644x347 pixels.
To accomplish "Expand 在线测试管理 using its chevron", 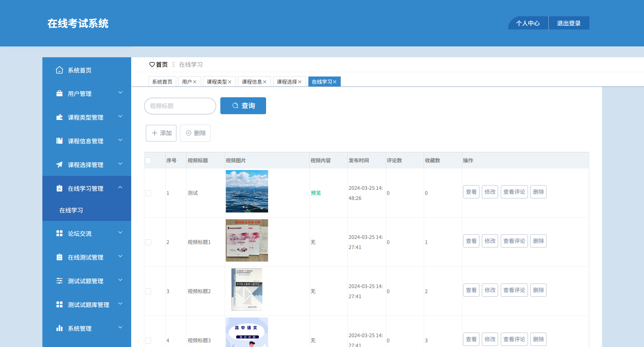I will click(120, 256).
